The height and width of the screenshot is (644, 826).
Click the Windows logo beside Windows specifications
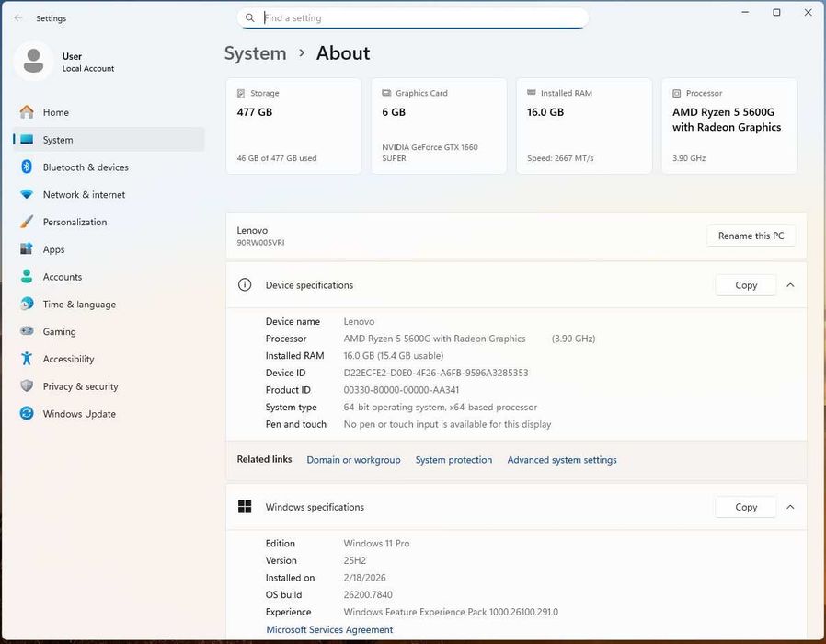(x=245, y=507)
